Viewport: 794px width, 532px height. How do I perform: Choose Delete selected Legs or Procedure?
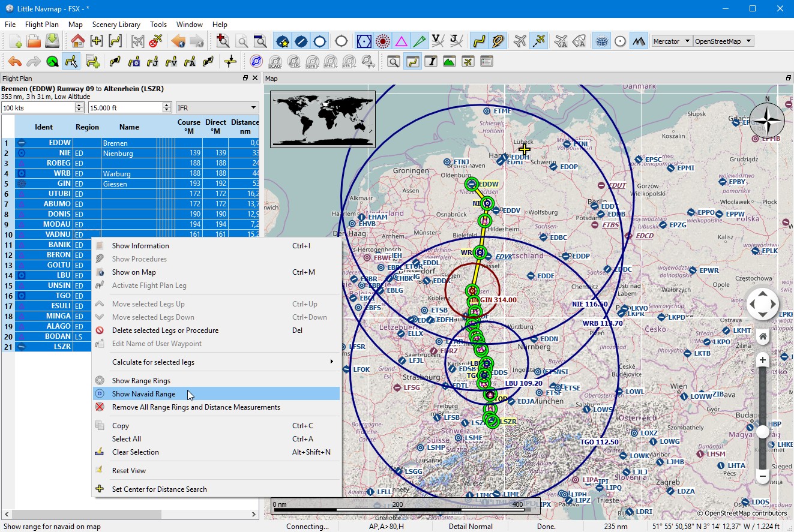pyautogui.click(x=217, y=330)
